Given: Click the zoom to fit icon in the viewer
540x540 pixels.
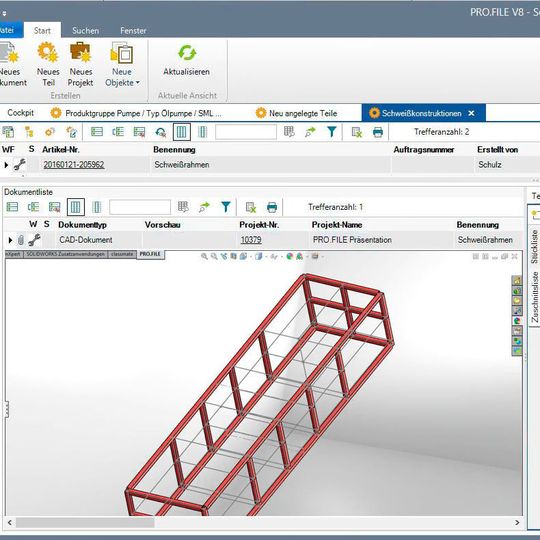Looking at the screenshot, I should [204, 256].
